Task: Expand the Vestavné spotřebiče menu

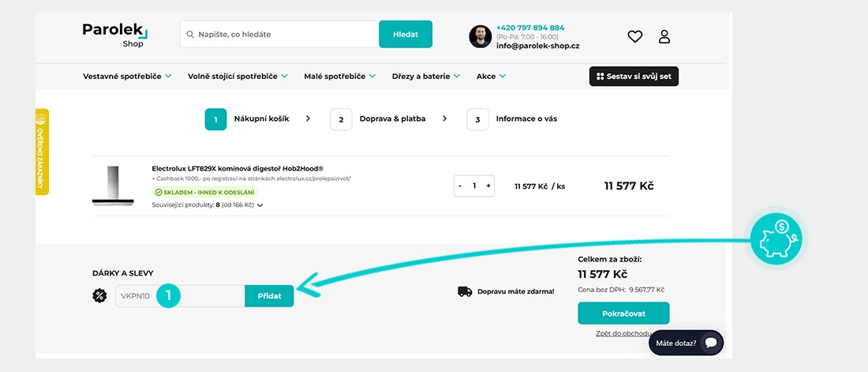Action: coord(127,77)
